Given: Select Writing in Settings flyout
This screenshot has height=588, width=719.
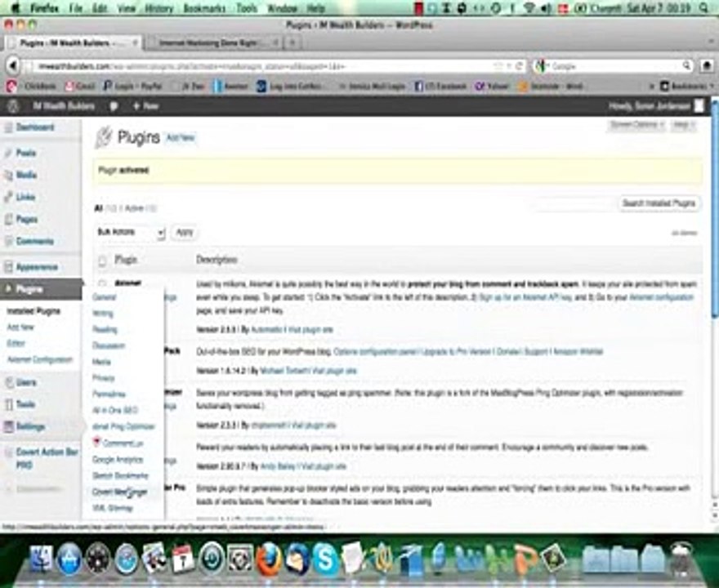Looking at the screenshot, I should pos(103,314).
